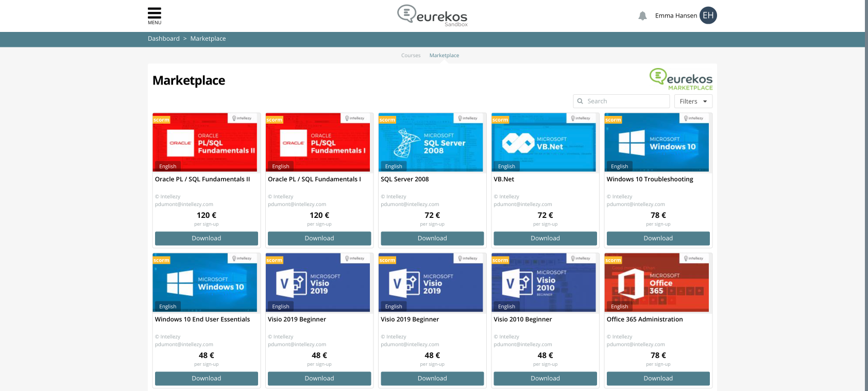Image resolution: width=868 pixels, height=391 pixels.
Task: Open the Windows 10 End User Essentials thumbnail
Action: coord(205,282)
